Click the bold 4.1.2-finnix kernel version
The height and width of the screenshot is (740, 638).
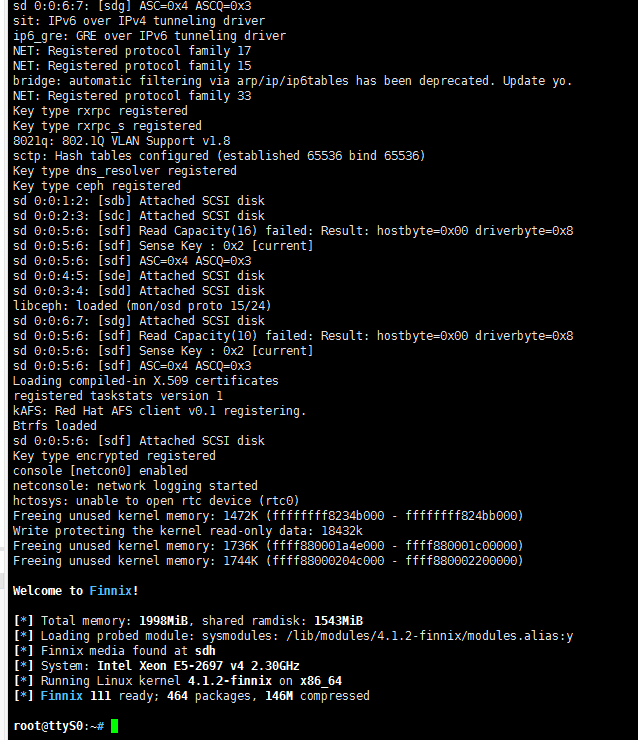point(230,681)
